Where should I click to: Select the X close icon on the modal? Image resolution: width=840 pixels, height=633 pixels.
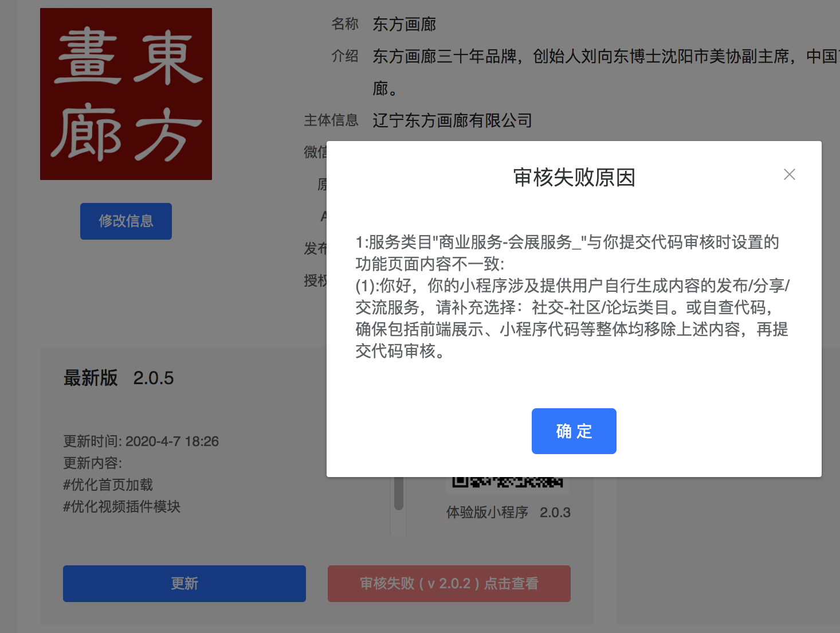790,174
